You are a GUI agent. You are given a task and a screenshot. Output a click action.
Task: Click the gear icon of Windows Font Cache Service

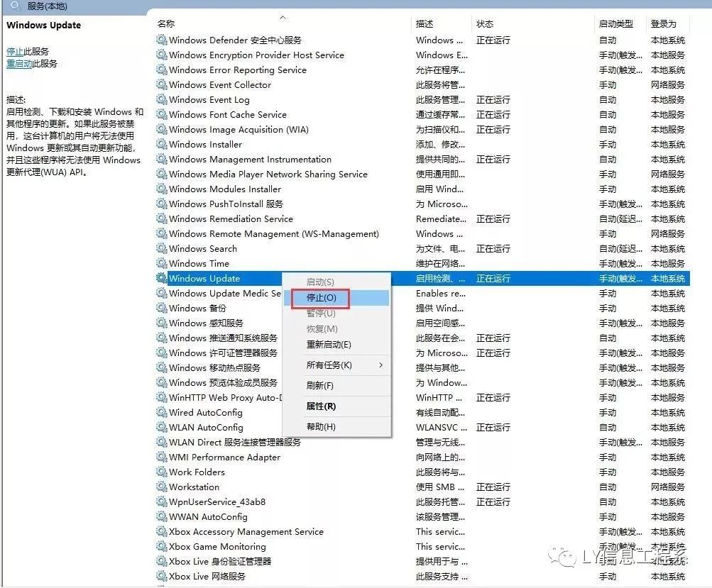pyautogui.click(x=161, y=114)
